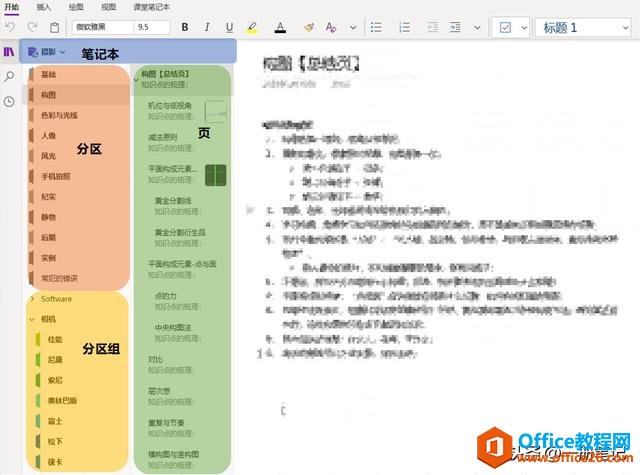This screenshot has width=640, height=475.
Task: Open the 减法原则 page
Action: point(183,142)
